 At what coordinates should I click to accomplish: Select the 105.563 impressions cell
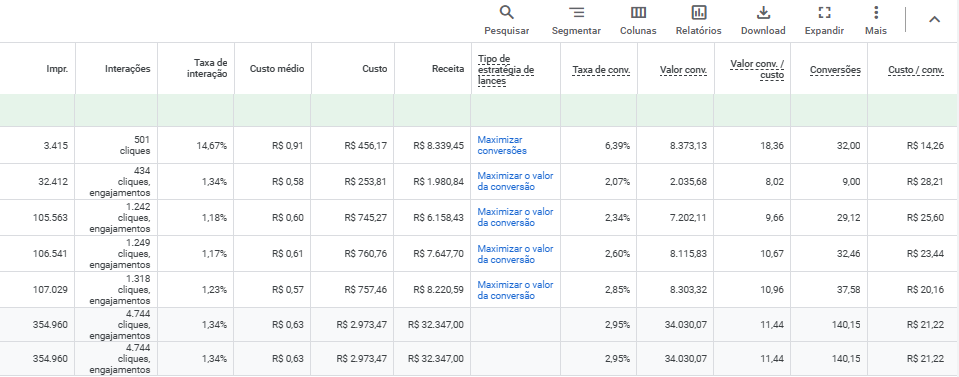click(x=51, y=218)
